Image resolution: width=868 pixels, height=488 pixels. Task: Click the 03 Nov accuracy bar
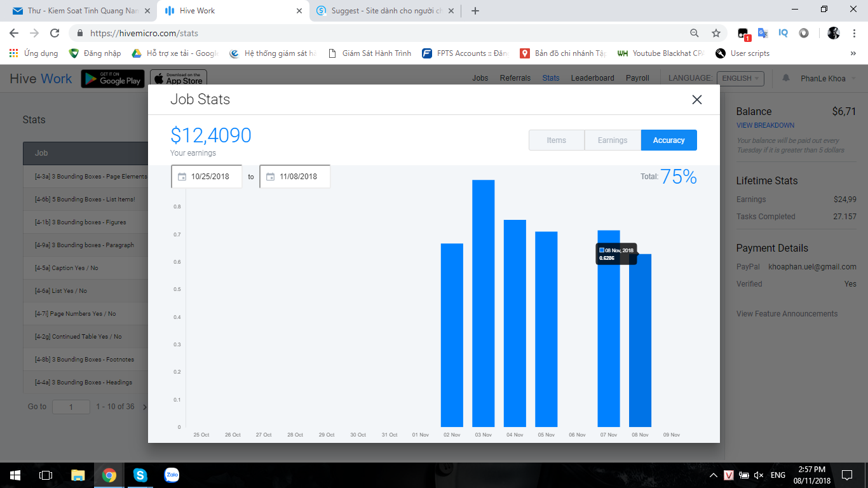(x=483, y=304)
